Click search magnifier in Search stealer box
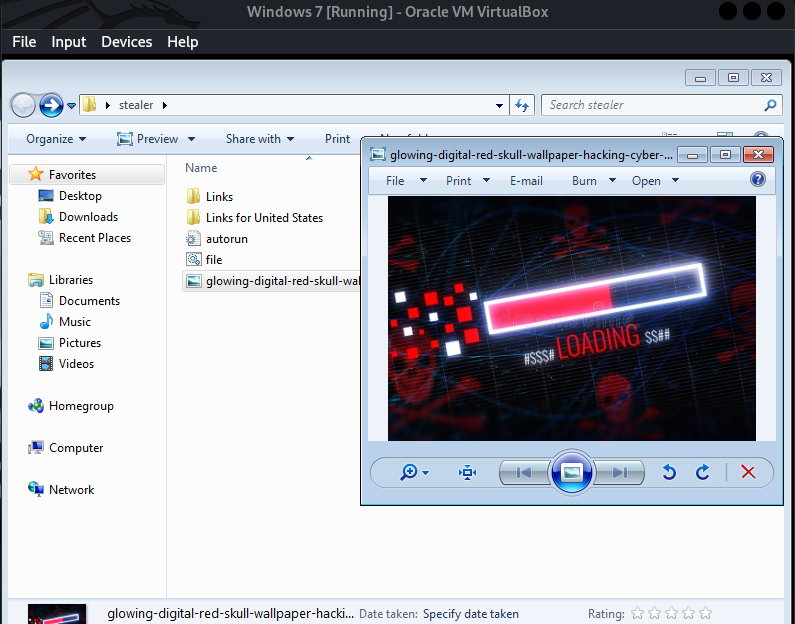 pos(770,105)
